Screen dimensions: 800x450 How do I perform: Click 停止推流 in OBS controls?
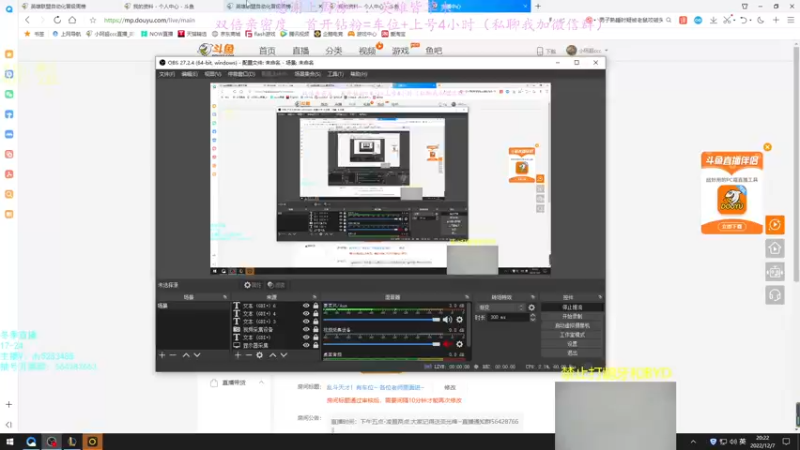coord(572,308)
